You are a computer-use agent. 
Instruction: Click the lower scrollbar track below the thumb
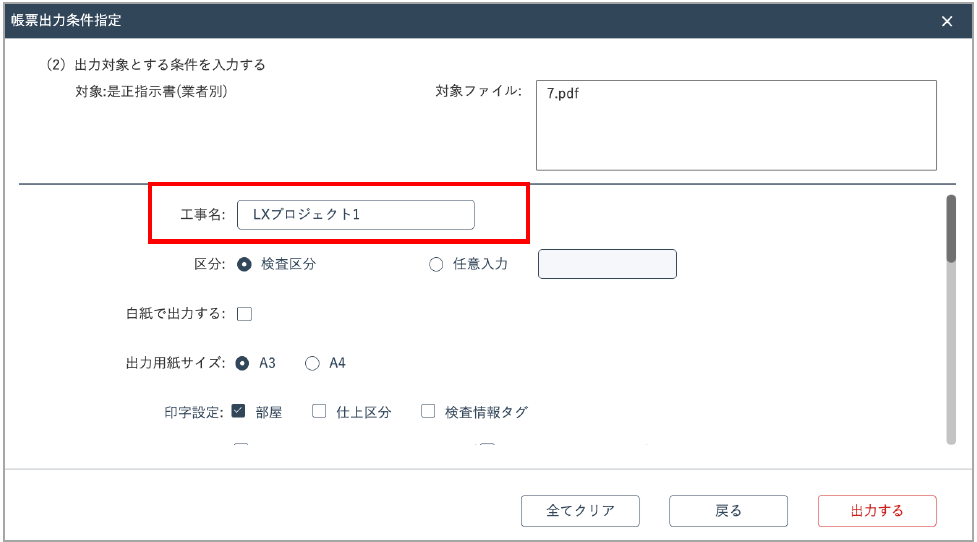point(952,360)
